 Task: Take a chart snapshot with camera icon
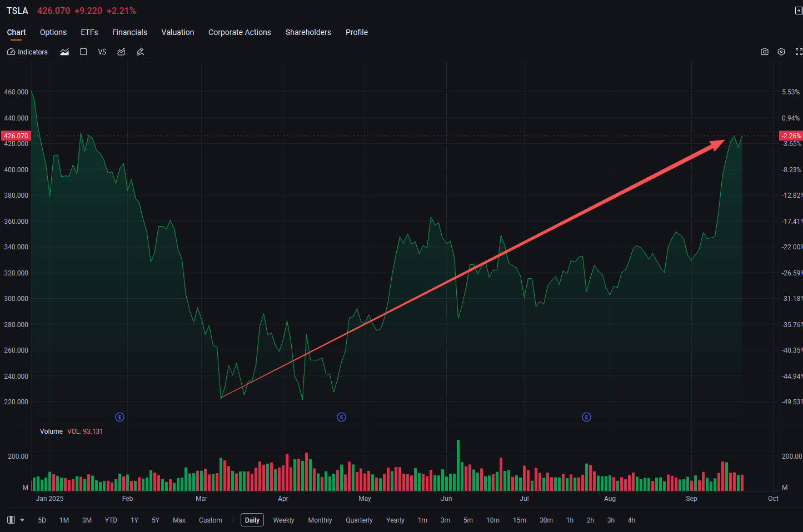(765, 52)
